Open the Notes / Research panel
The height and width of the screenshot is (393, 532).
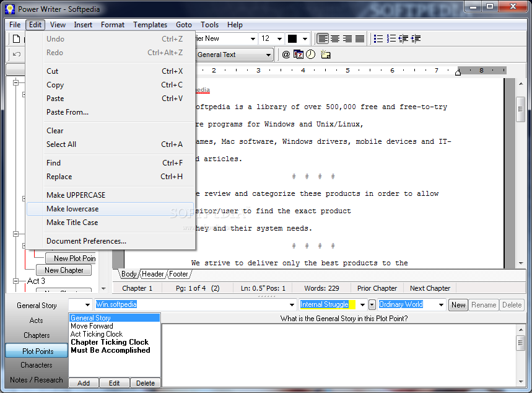pyautogui.click(x=37, y=380)
